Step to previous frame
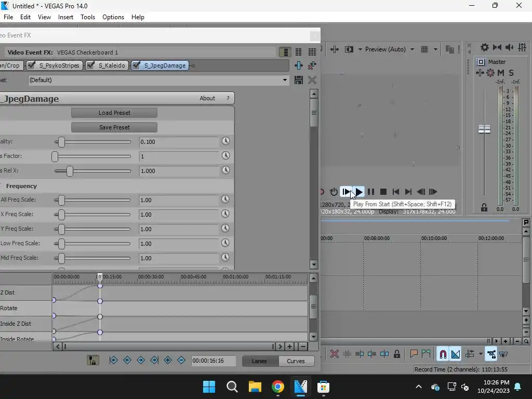 click(421, 192)
